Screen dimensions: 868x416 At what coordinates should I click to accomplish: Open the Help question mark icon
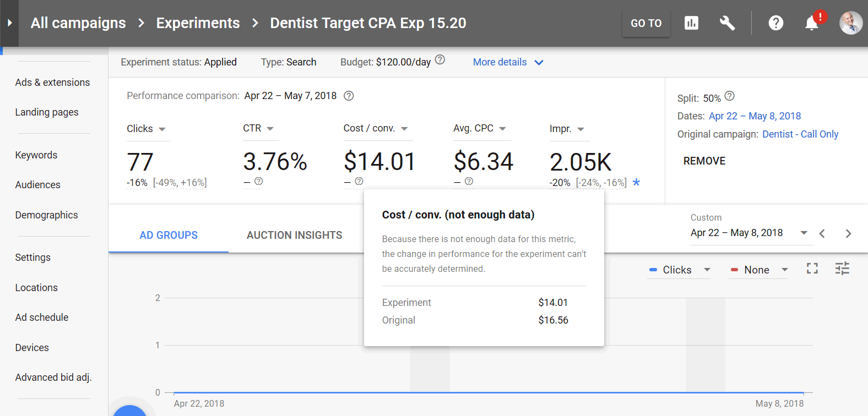775,23
